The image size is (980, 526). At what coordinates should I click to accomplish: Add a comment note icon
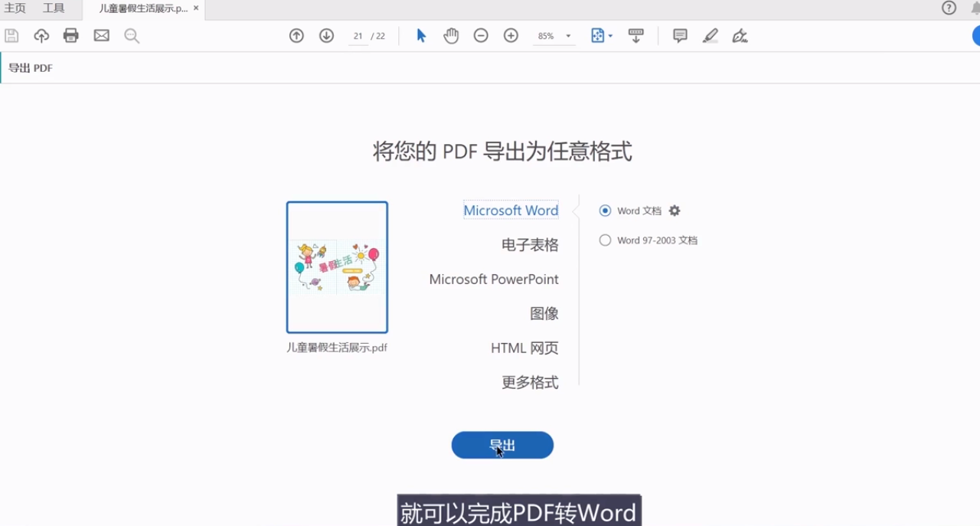[x=680, y=36]
